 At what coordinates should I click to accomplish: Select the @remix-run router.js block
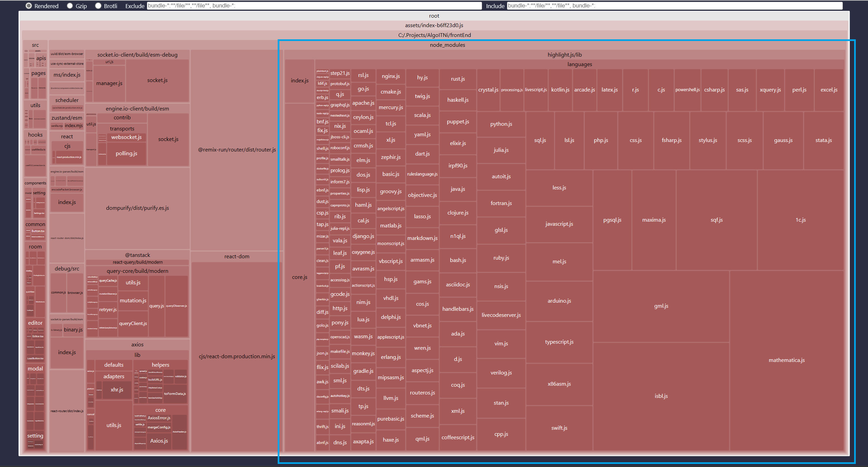pyautogui.click(x=237, y=149)
